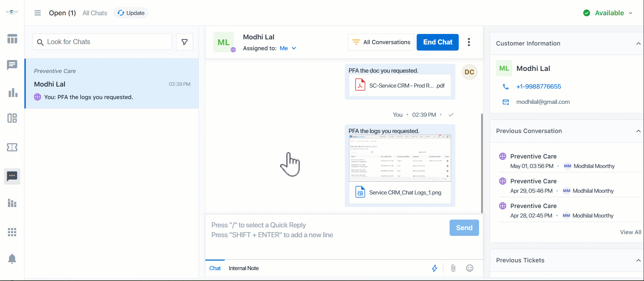Switch to the Chat tab
644x281 pixels.
[x=215, y=268]
